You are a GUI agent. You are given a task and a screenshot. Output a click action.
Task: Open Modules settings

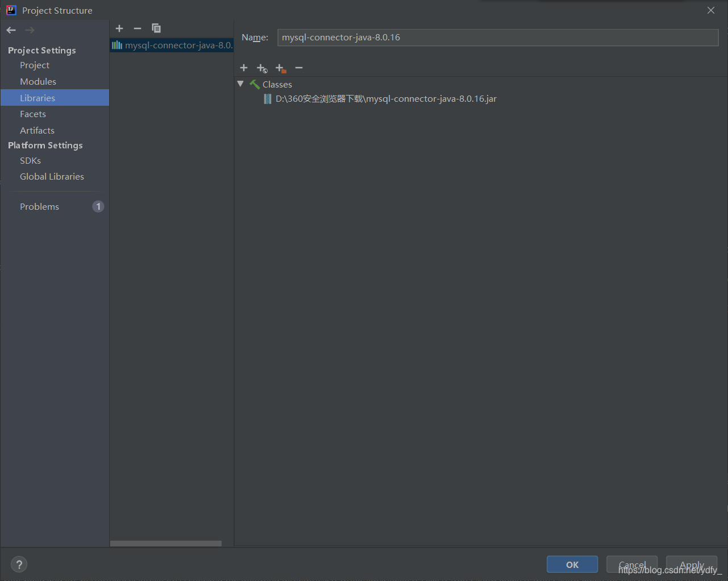(38, 82)
